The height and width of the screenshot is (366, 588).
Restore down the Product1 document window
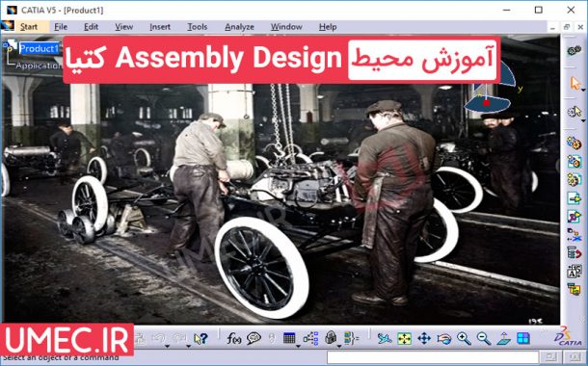tap(567, 27)
